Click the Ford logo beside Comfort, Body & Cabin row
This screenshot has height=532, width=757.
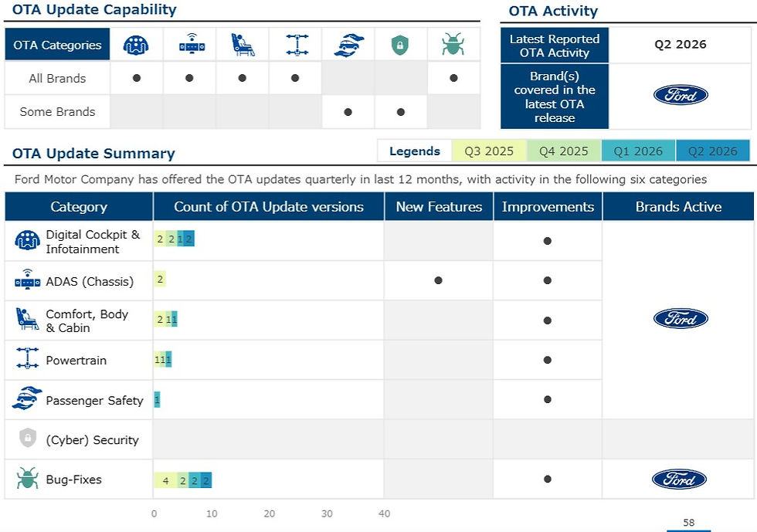tap(681, 319)
